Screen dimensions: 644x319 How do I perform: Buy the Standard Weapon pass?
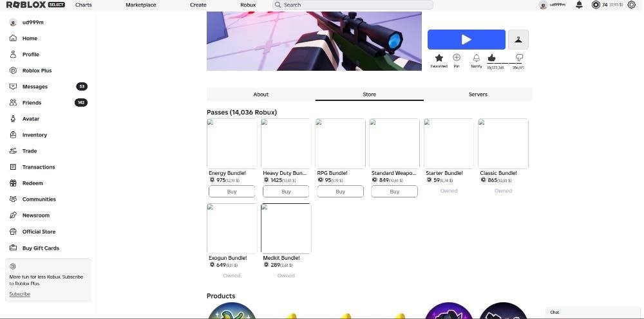coord(394,192)
